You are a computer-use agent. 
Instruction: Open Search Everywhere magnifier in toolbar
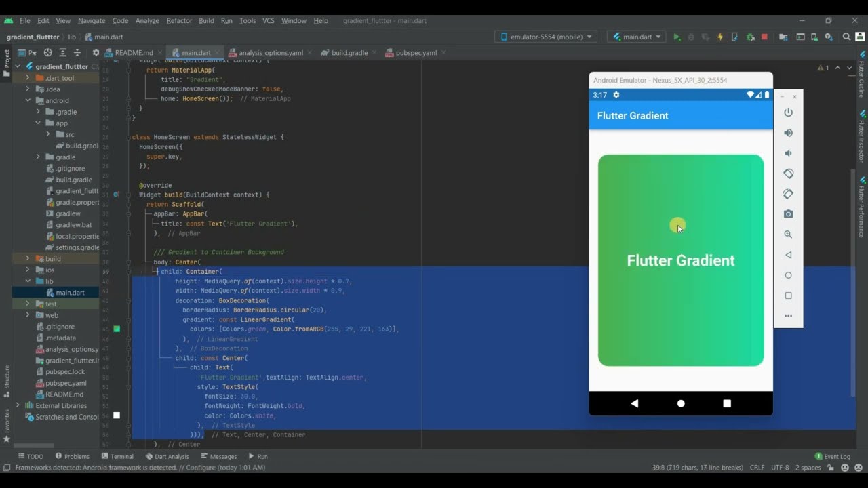coord(847,37)
